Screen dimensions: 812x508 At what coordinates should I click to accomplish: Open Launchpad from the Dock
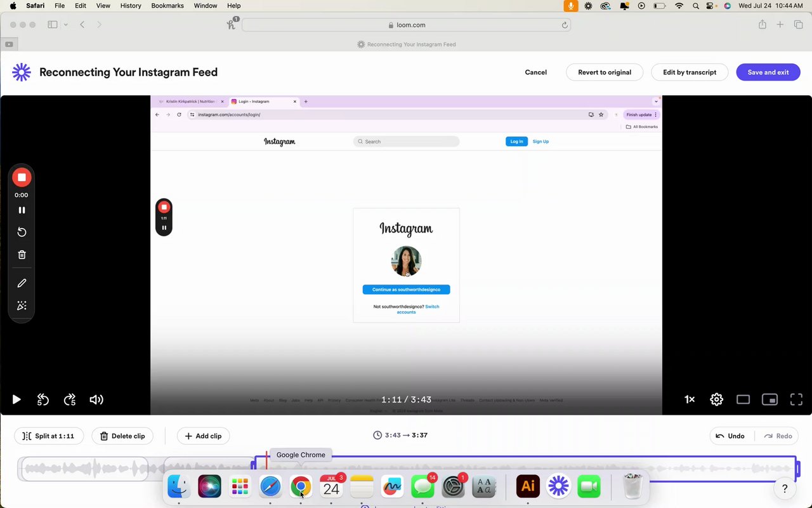click(240, 487)
